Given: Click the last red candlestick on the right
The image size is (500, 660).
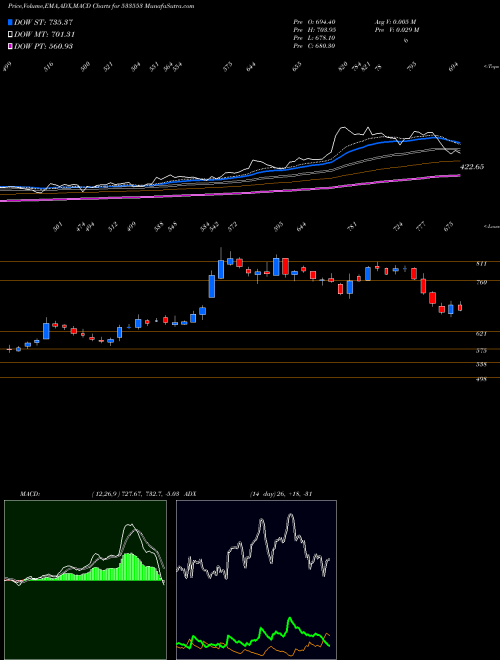Looking at the screenshot, I should [460, 308].
